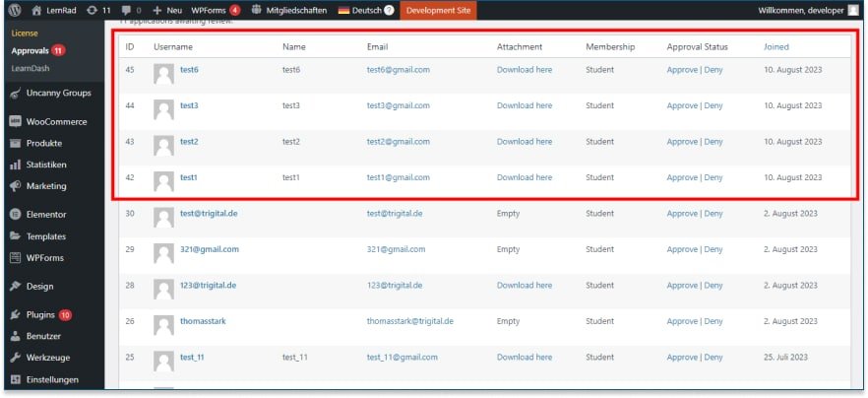Click avatar thumbnail of user test6
This screenshot has width=868, height=398.
163,74
